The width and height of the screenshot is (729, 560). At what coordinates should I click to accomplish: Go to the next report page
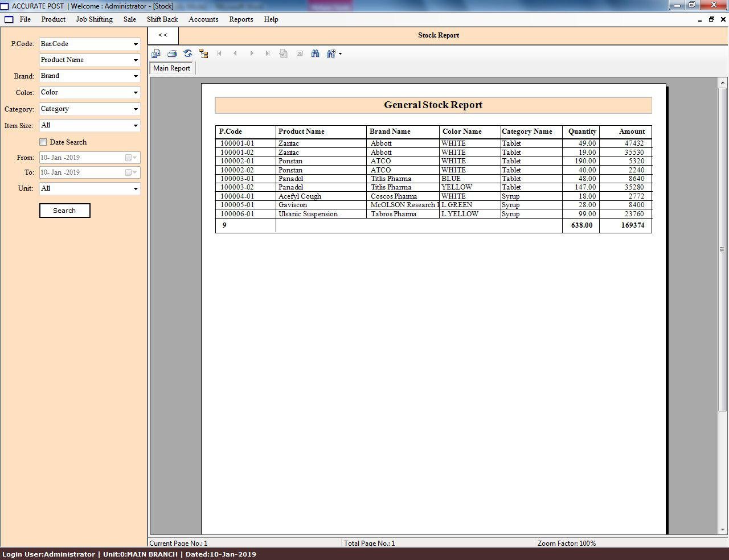click(x=251, y=53)
